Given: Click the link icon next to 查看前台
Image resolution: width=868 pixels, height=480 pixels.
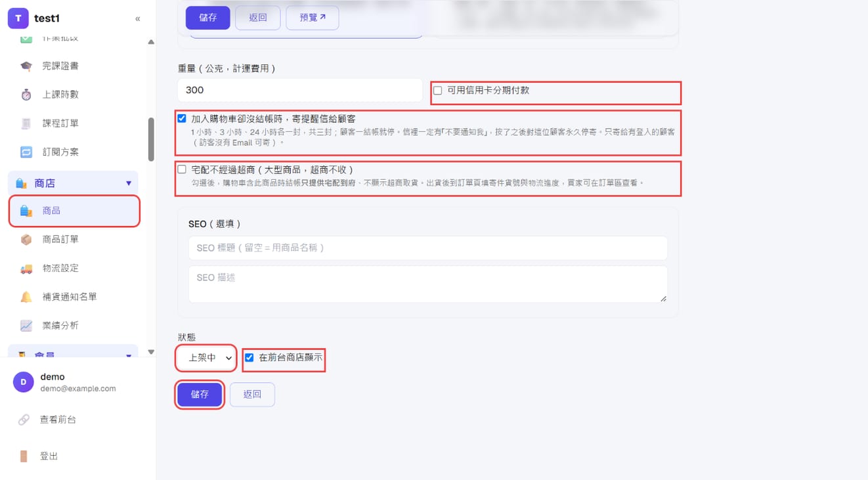Looking at the screenshot, I should pyautogui.click(x=24, y=420).
